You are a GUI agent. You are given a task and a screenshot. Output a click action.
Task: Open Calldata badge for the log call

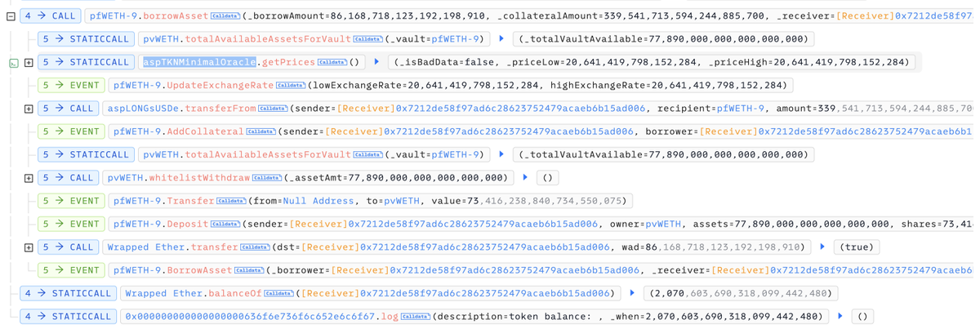(416, 316)
